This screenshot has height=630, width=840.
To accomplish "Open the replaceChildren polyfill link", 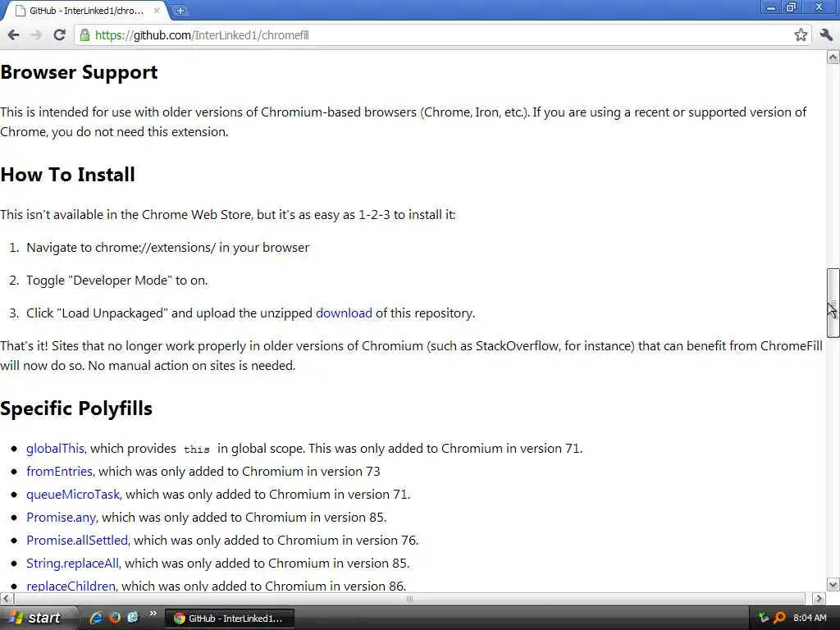I will click(x=71, y=586).
